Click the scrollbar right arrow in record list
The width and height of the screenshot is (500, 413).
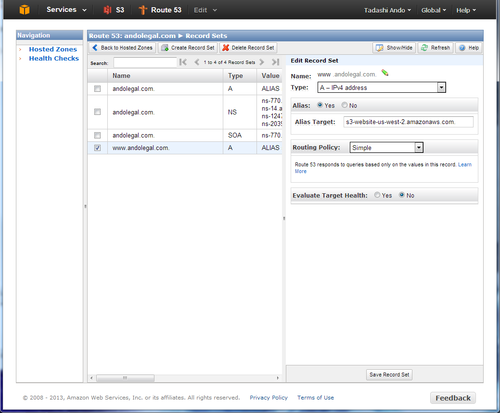pyautogui.click(x=277, y=378)
